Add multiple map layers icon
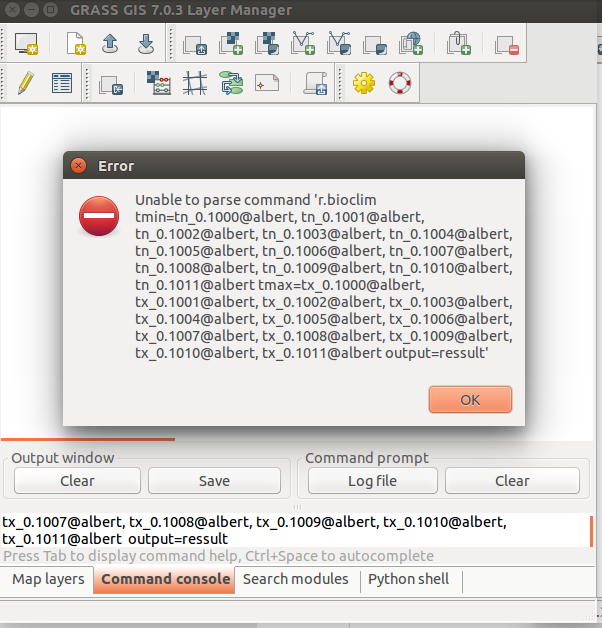This screenshot has height=628, width=602. point(195,44)
